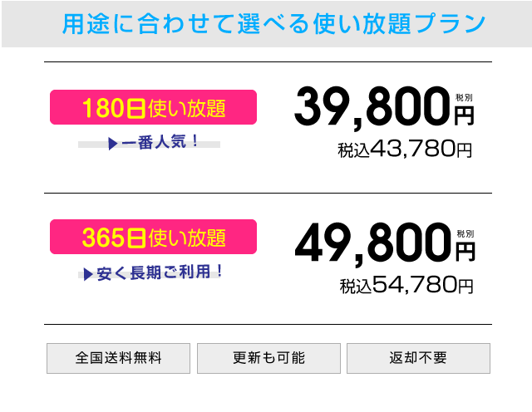Viewport: 532px width, 412px height.
Task: Click the yellow 180日 text
Action: (x=115, y=108)
